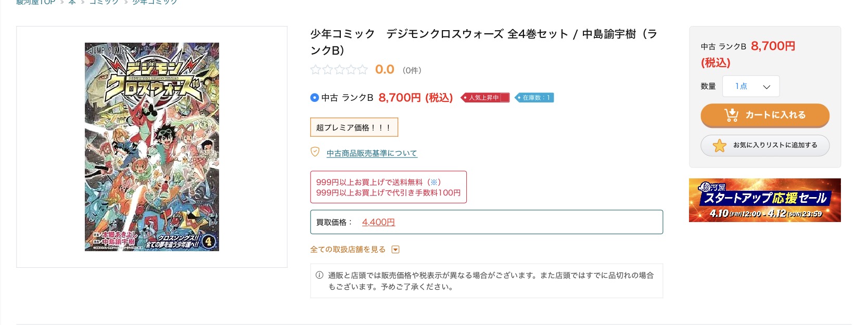
Task: Expand the 全ての取扱店舗を見る store list
Action: [x=348, y=250]
